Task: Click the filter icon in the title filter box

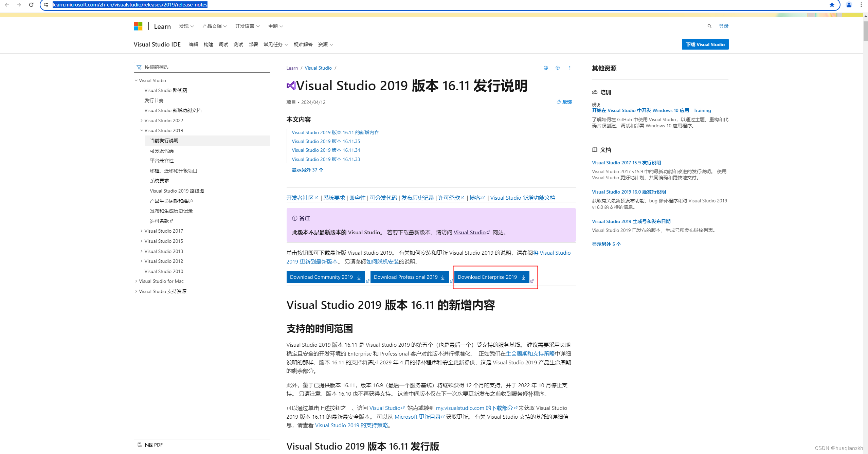Action: tap(140, 67)
